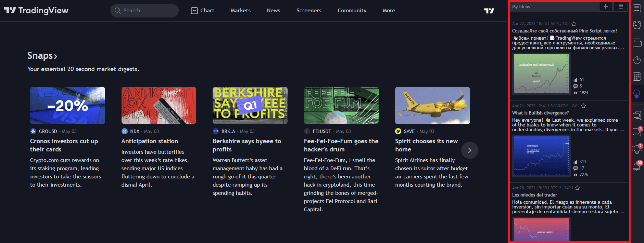Image resolution: width=644 pixels, height=243 pixels.
Task: Open the Markets menu
Action: 241,11
